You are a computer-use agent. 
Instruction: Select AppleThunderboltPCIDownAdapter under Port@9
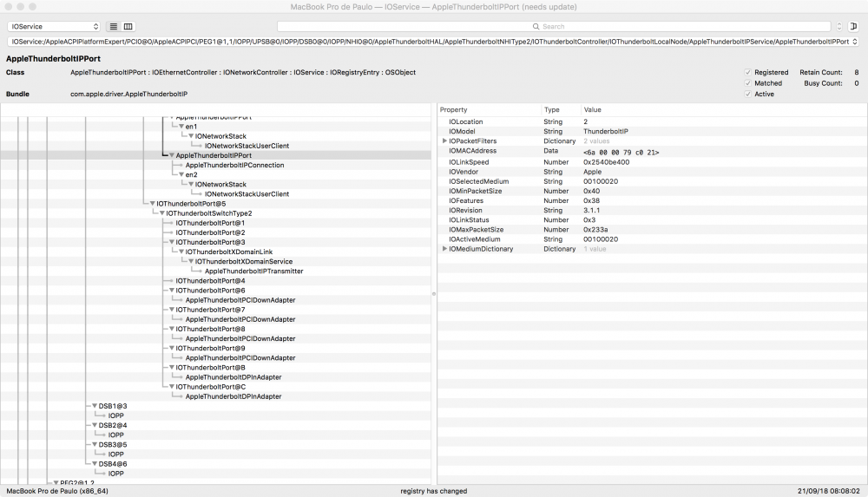[x=240, y=358]
